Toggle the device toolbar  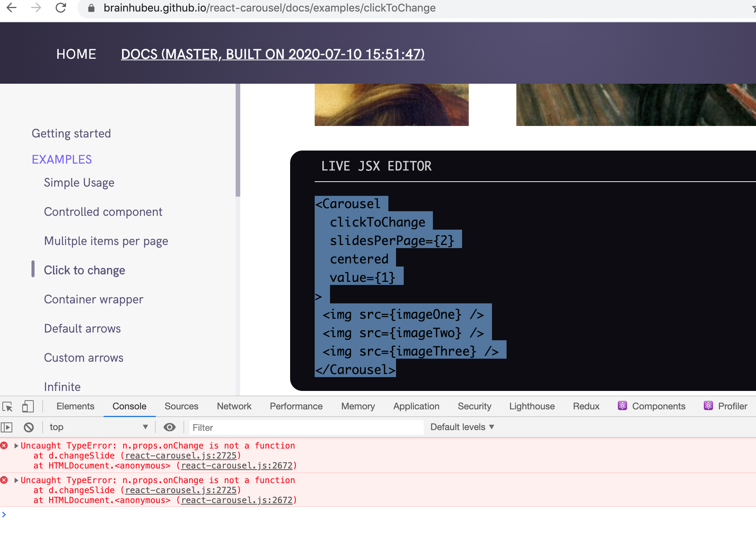(27, 406)
